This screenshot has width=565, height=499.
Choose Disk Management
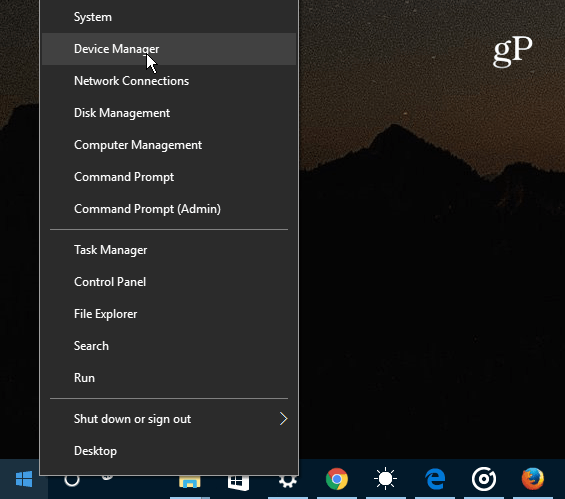click(169, 113)
